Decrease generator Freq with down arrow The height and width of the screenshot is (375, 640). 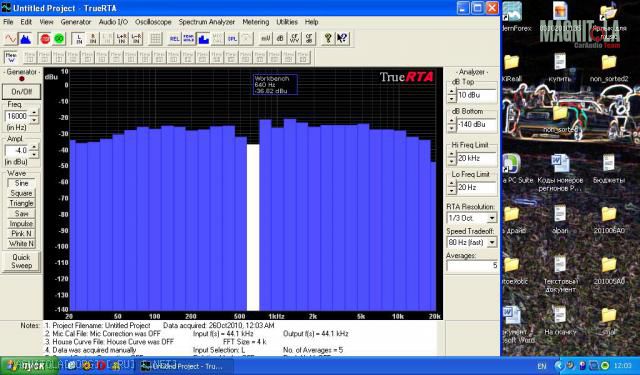34,120
